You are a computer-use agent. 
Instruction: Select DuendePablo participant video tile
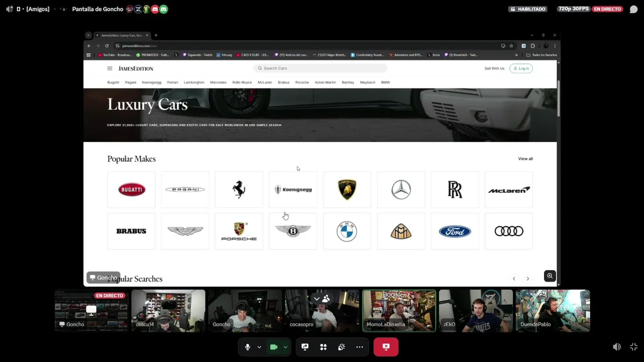coord(552,311)
